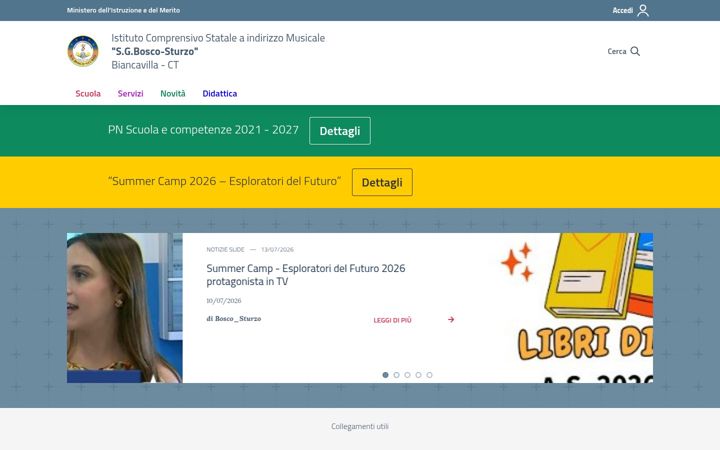Open the Didattica menu
The height and width of the screenshot is (450, 720).
pos(219,94)
